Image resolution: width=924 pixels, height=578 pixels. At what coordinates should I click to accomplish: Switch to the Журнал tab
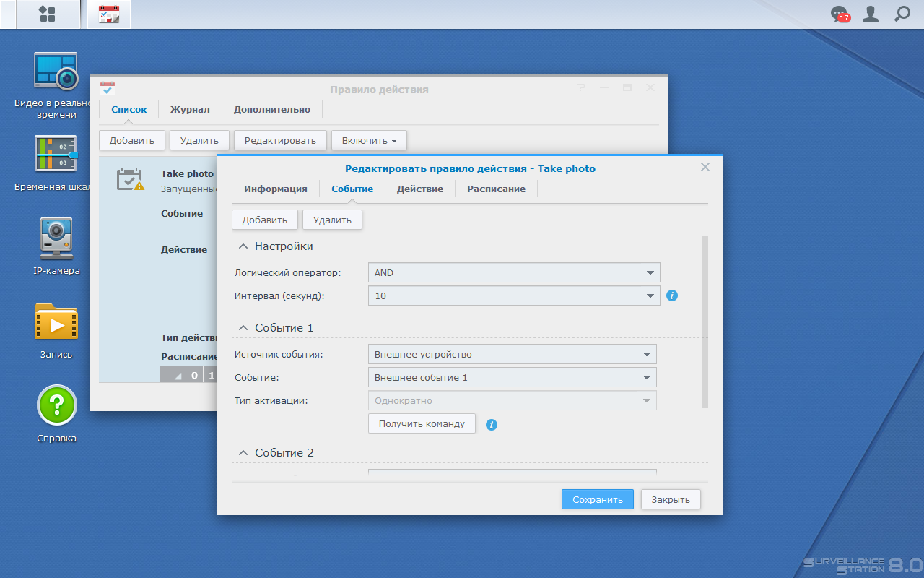tap(190, 110)
